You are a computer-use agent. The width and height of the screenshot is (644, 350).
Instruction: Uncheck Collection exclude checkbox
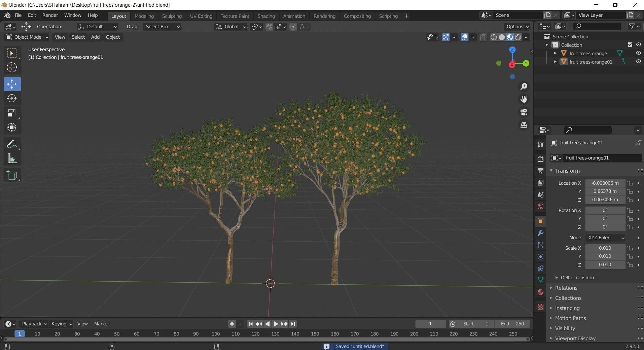coord(630,45)
